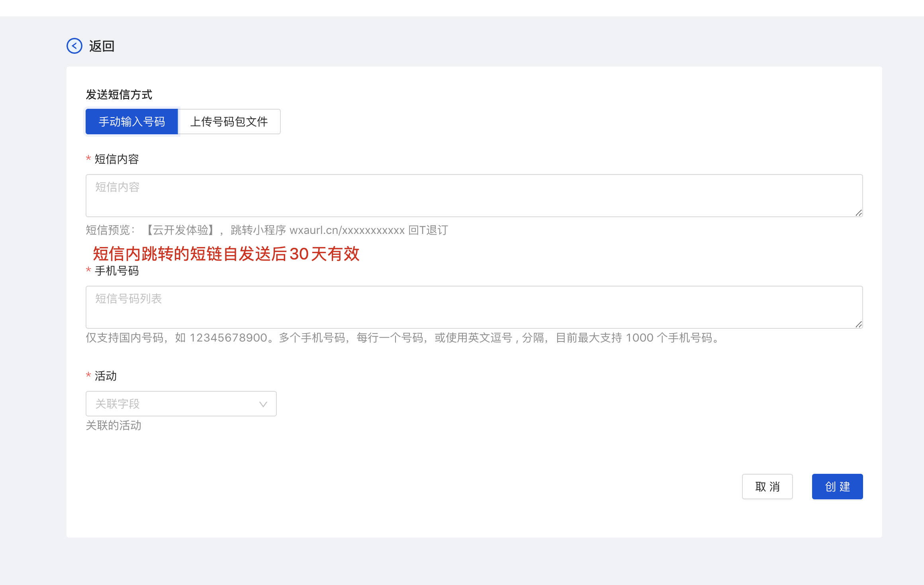This screenshot has width=924, height=585.
Task: Click the 返回 text link
Action: [x=102, y=46]
